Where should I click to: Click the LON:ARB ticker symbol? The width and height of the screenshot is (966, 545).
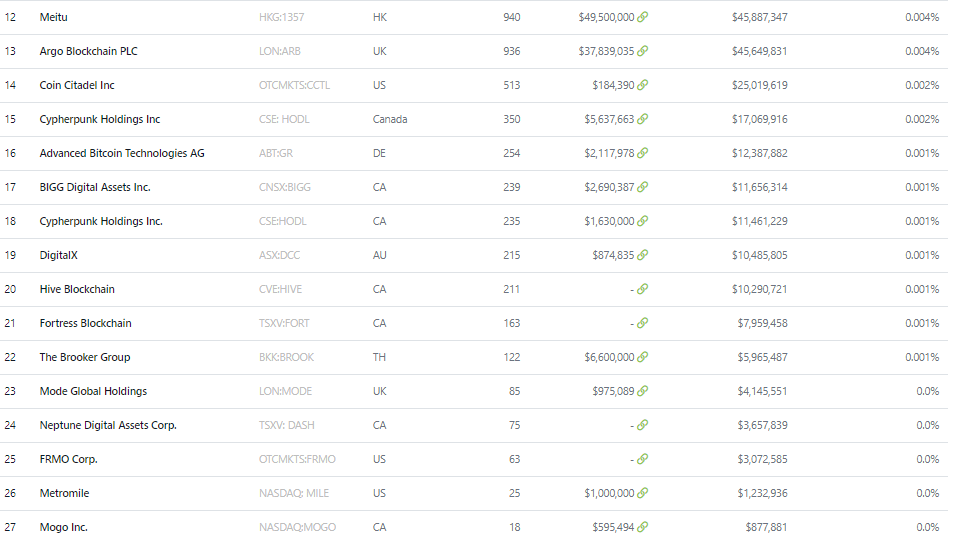280,51
